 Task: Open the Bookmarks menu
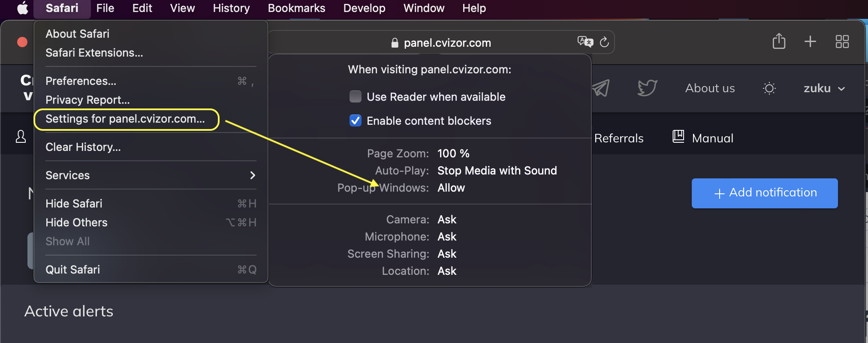[x=296, y=8]
